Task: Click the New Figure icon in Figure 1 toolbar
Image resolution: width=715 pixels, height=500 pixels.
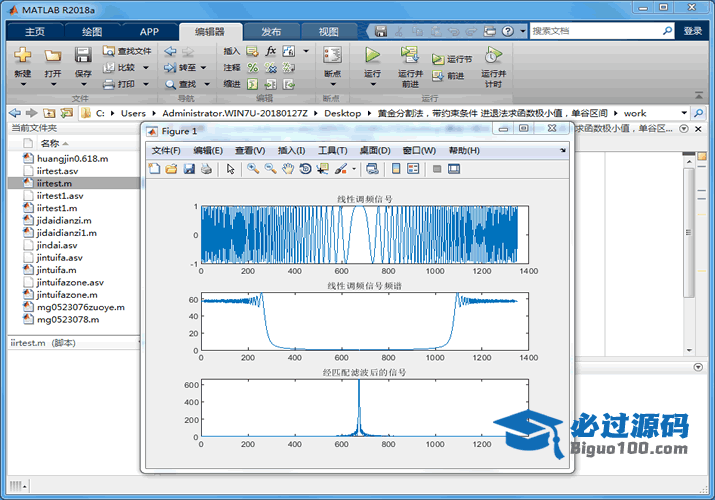Action: [x=154, y=169]
